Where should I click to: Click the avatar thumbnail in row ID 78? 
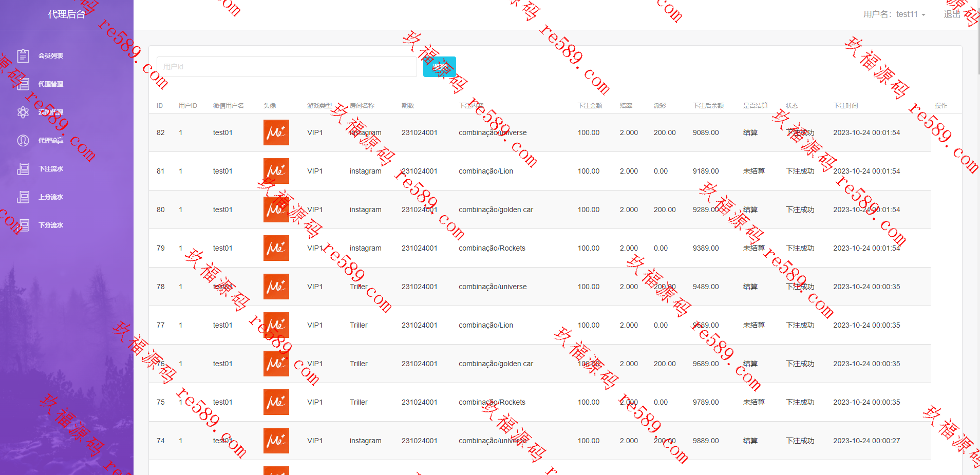(276, 287)
